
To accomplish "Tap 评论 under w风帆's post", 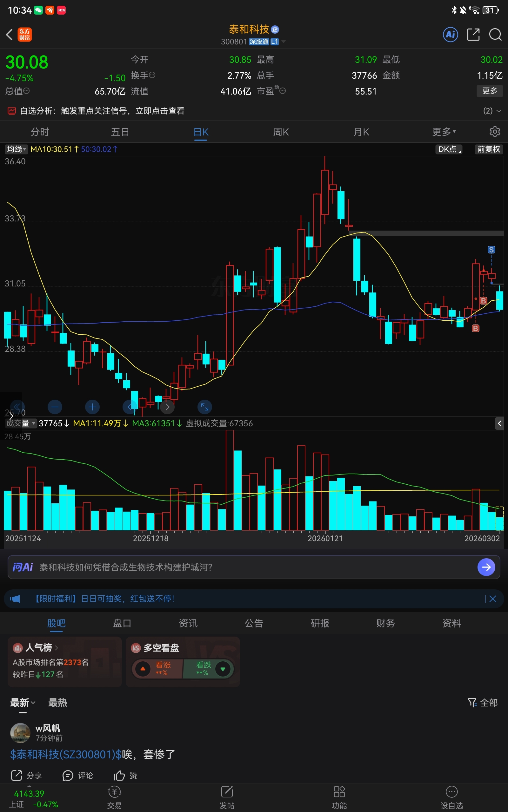I will (77, 776).
